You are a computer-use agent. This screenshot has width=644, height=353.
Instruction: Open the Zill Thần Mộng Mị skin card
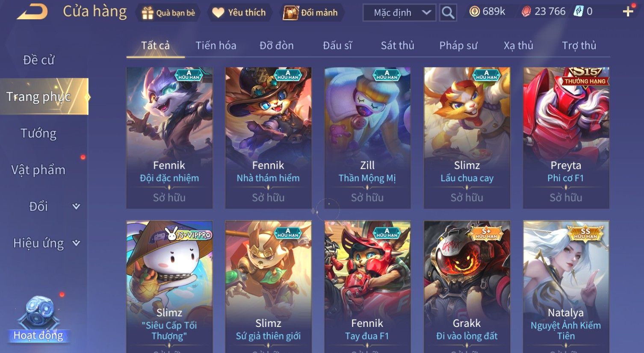click(367, 138)
